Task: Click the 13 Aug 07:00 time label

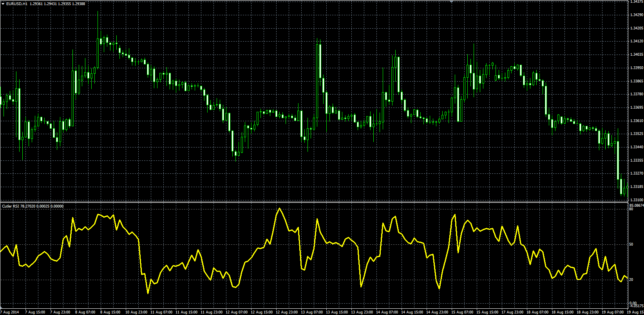Action: [x=312, y=312]
